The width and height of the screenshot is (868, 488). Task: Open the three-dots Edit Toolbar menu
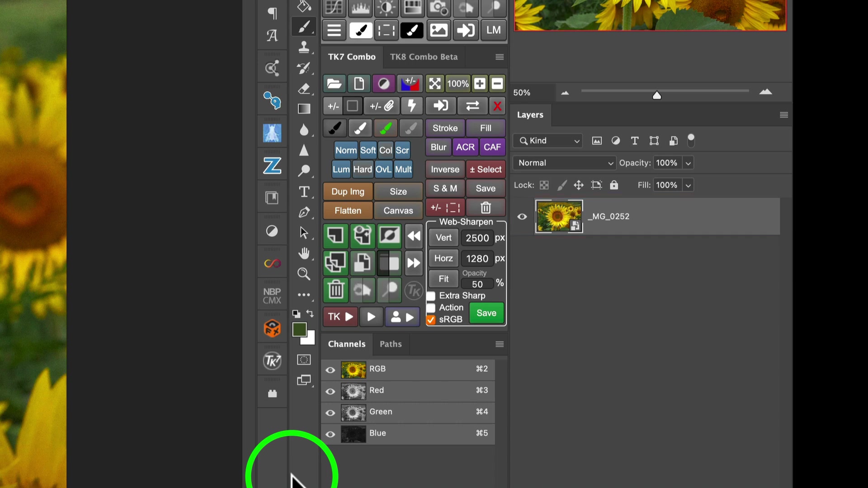click(304, 295)
